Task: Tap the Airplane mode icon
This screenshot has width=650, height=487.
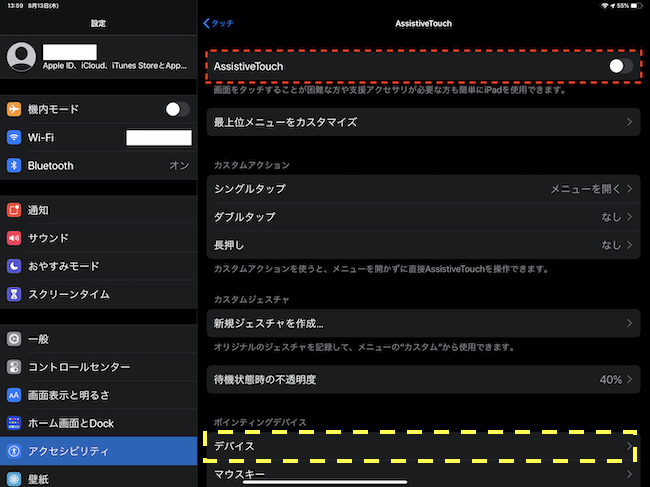Action: 14,109
